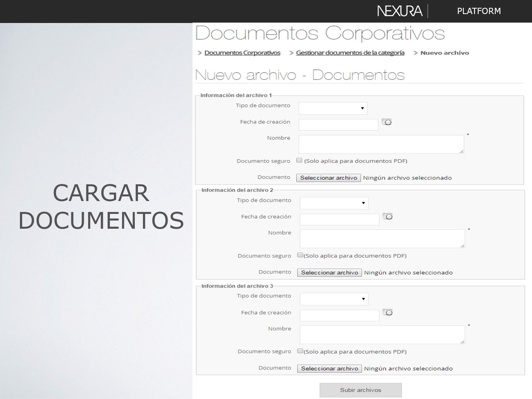Open Tipo de documento dropdown for archivo 3
532x399 pixels.
tap(334, 299)
